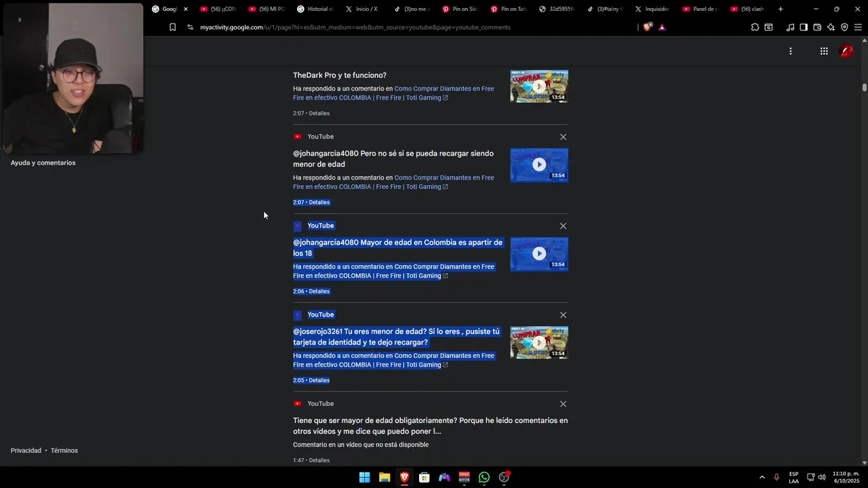Open the Leo AI sparkle icon
Screen dimensions: 868x488
click(831, 27)
